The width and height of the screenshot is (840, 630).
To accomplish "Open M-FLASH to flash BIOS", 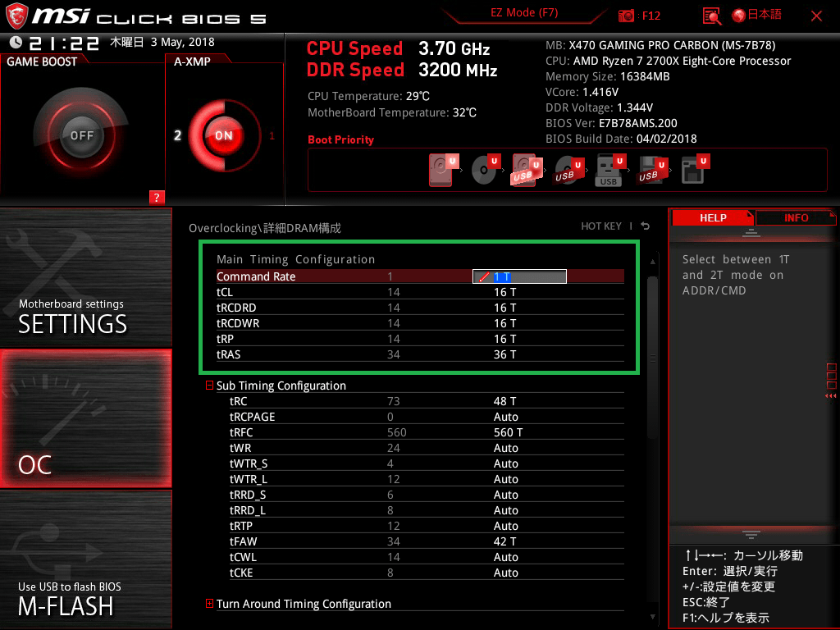I will click(x=85, y=559).
